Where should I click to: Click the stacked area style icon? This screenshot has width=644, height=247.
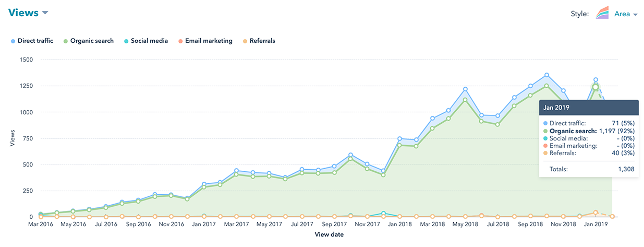(603, 14)
